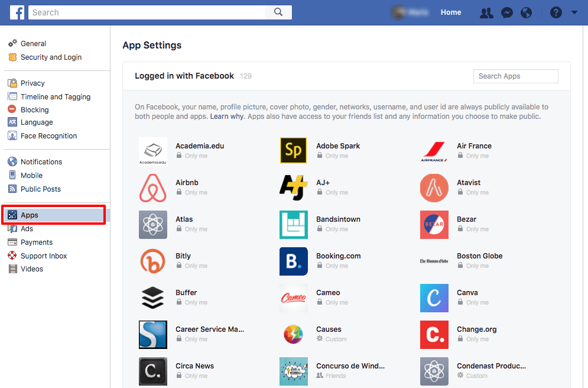Click the Airbnb app icon
The image size is (588, 388).
[153, 188]
